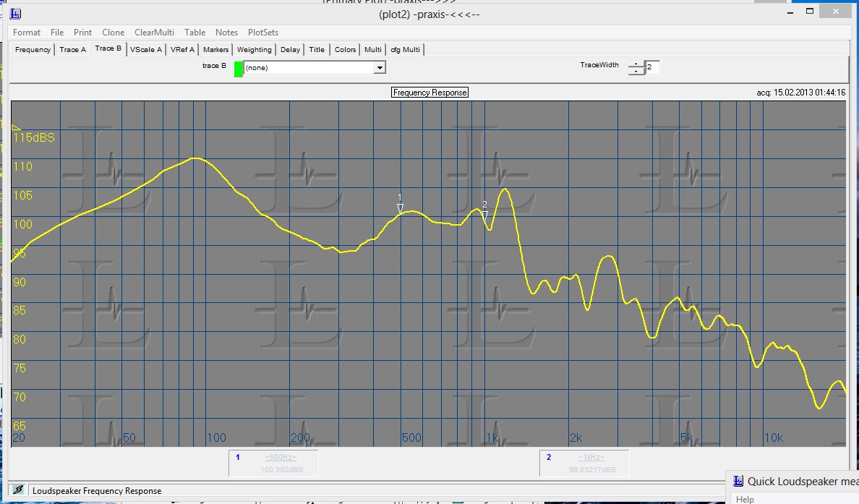Click the 115dBS vertical scale label
This screenshot has width=859, height=504.
point(34,137)
